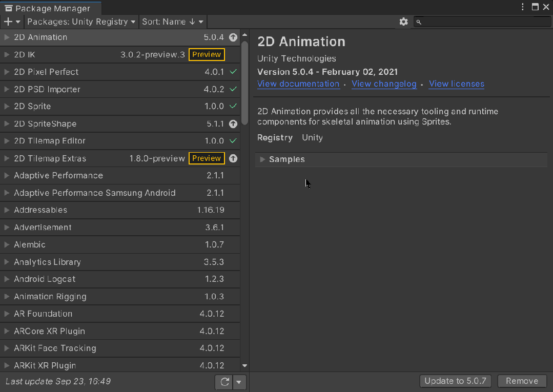
Task: Click version 1.0.7 of Alembic
Action: pos(214,244)
